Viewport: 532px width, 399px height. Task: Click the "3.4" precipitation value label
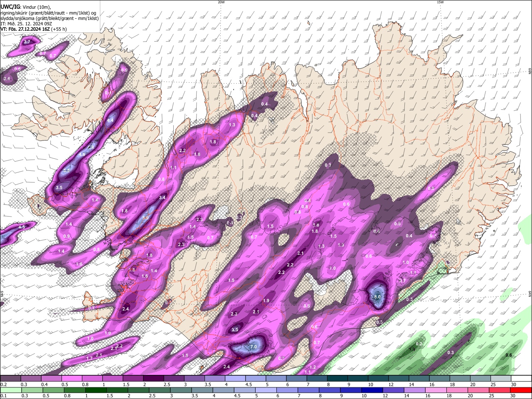point(162,197)
